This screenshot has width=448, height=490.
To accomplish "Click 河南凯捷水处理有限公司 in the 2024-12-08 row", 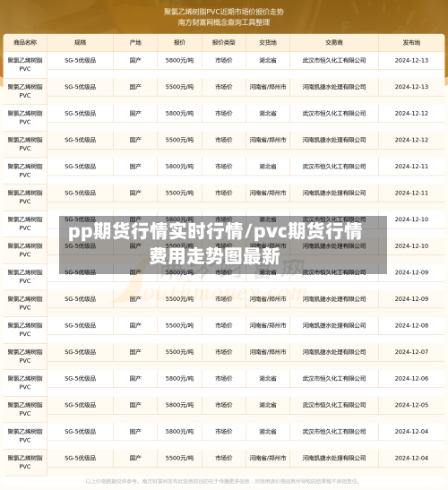I will pos(334,326).
